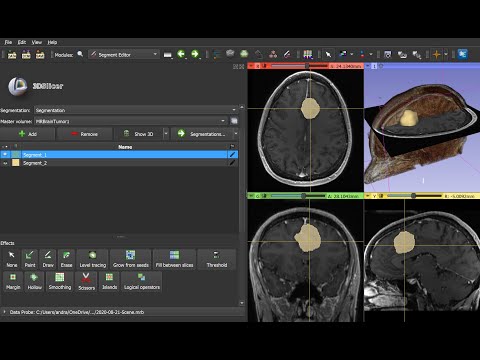This screenshot has width=480, height=360.
Task: Click Segment_1 color swatch
Action: (x=16, y=154)
